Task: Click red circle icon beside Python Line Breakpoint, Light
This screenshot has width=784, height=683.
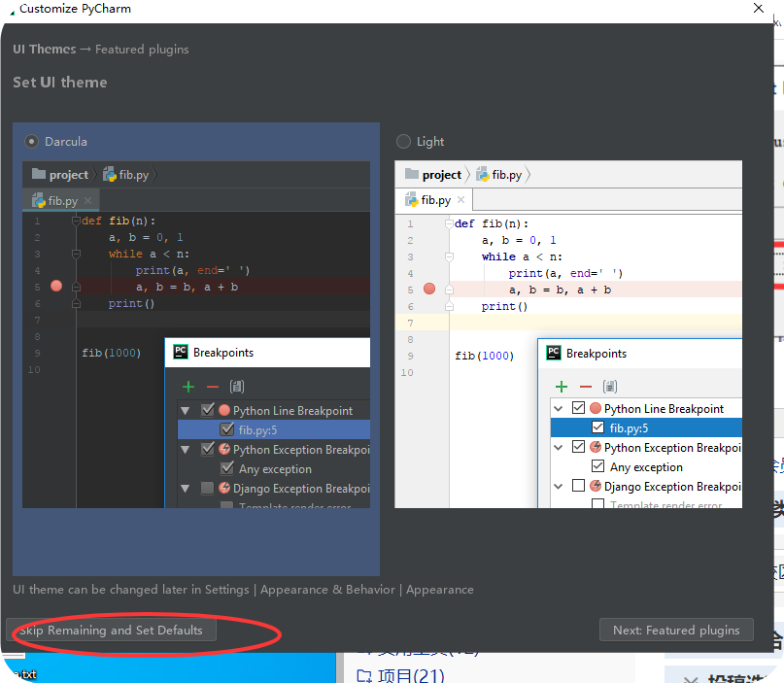Action: (x=596, y=408)
